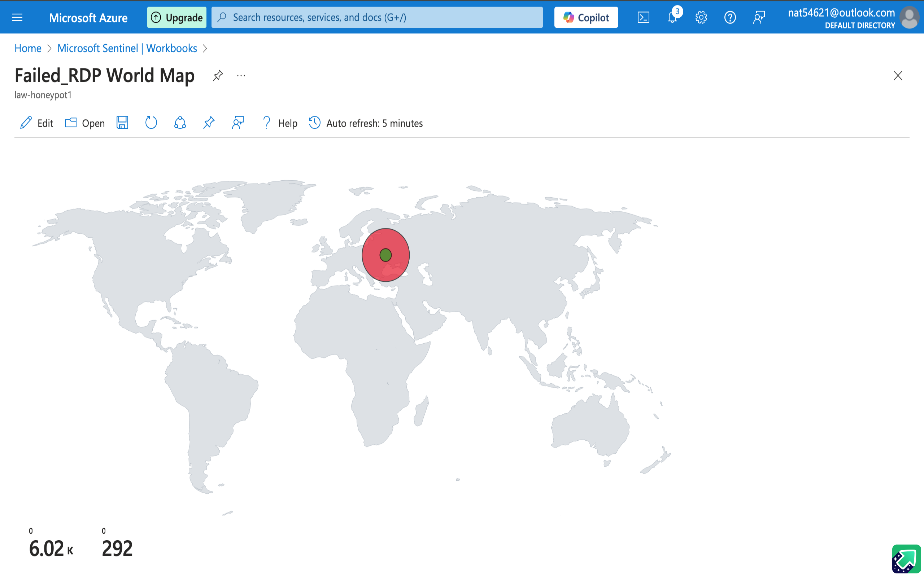This screenshot has height=577, width=924.
Task: Click the share workbook icon
Action: coord(180,123)
